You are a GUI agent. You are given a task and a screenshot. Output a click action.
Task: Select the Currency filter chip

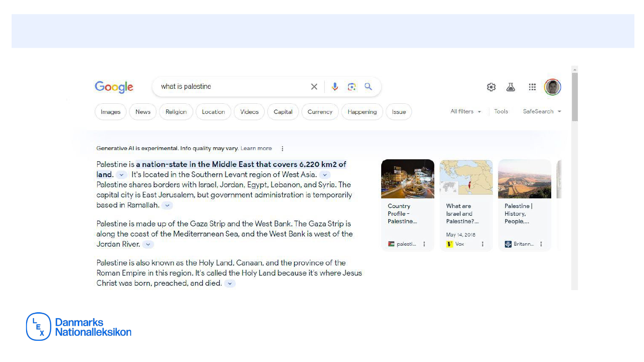pyautogui.click(x=320, y=112)
